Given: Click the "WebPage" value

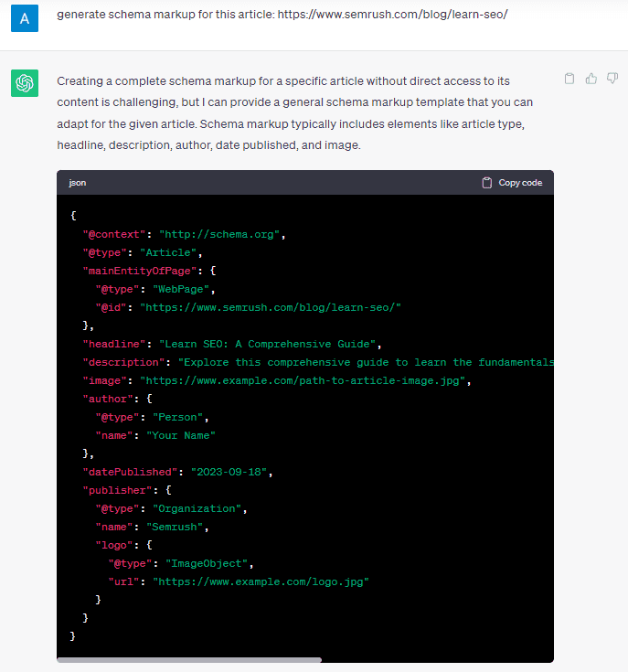Looking at the screenshot, I should pos(181,289).
